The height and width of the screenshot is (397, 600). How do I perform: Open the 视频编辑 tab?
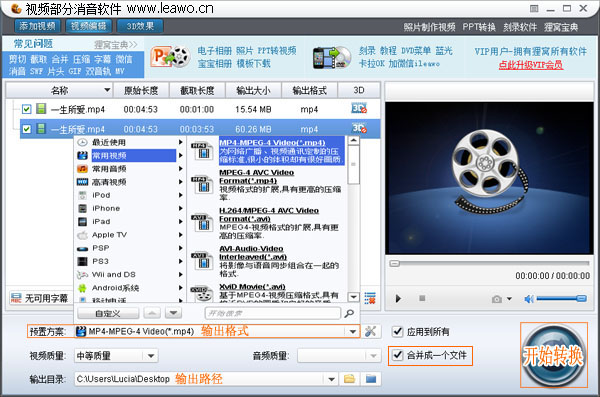[89, 26]
